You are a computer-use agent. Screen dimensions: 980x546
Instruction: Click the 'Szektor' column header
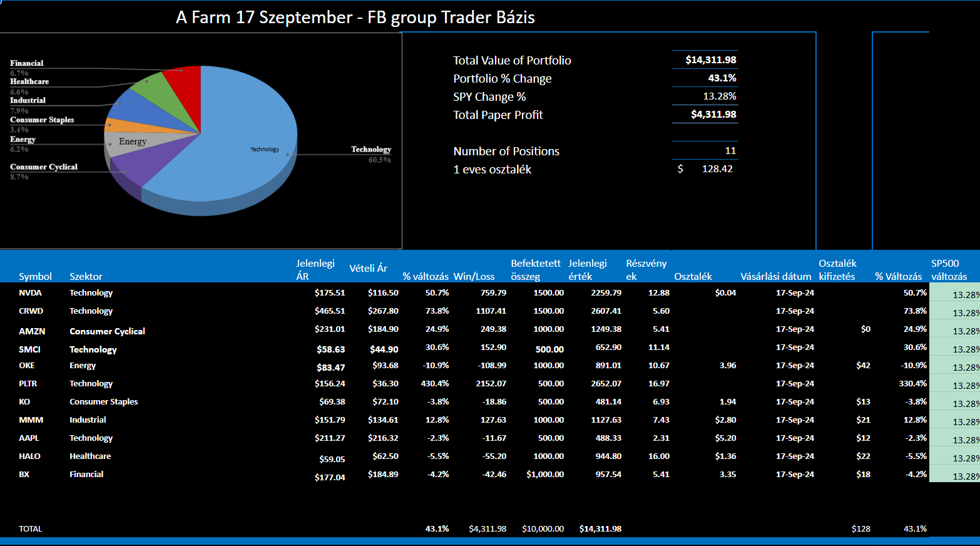pos(86,276)
